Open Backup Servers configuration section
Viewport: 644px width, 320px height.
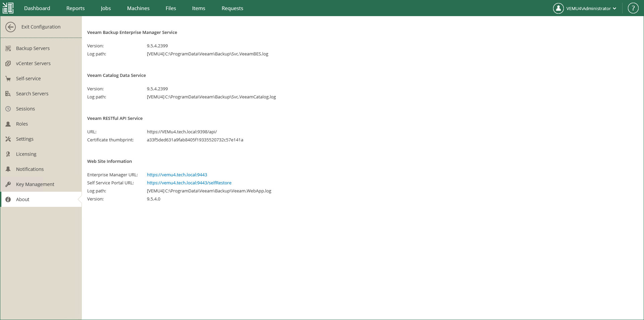coord(41,48)
